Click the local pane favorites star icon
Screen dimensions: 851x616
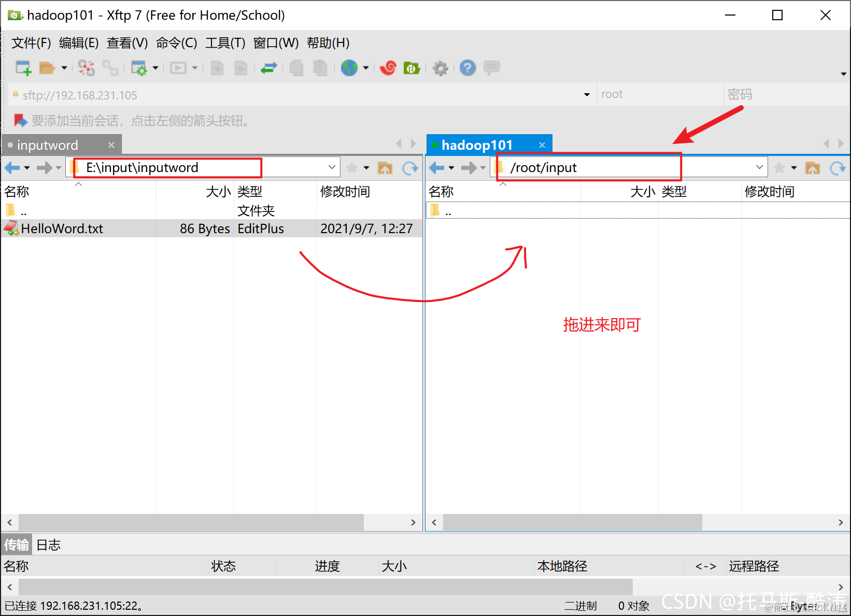coord(352,167)
